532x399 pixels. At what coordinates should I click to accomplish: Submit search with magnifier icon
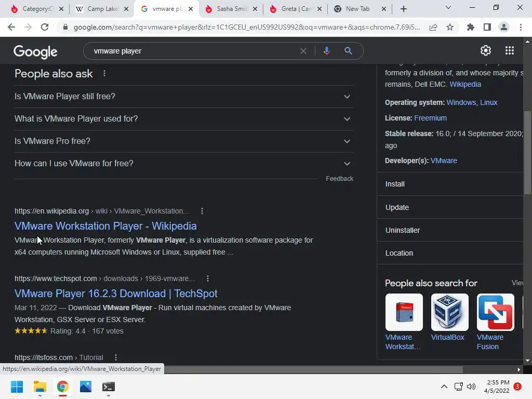tap(348, 51)
